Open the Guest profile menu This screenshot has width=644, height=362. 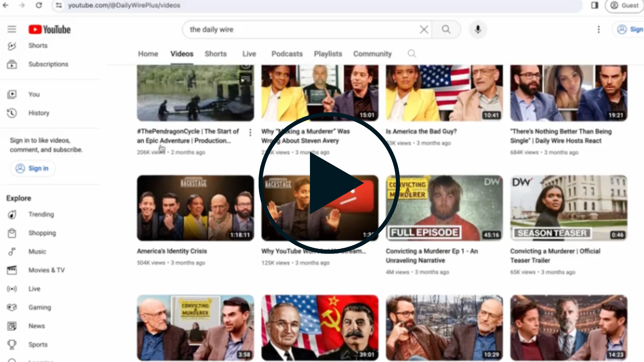point(624,5)
